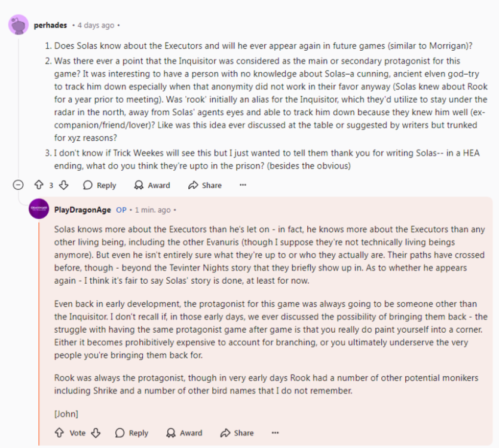Image resolution: width=499 pixels, height=448 pixels.
Task: Click the '4 days ago' timestamp
Action: pyautogui.click(x=96, y=26)
